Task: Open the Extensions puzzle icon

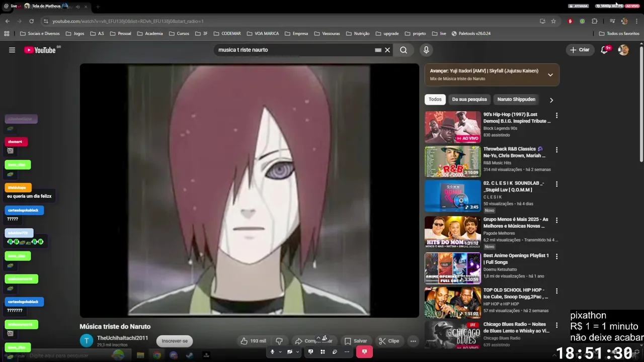Action: (x=595, y=21)
